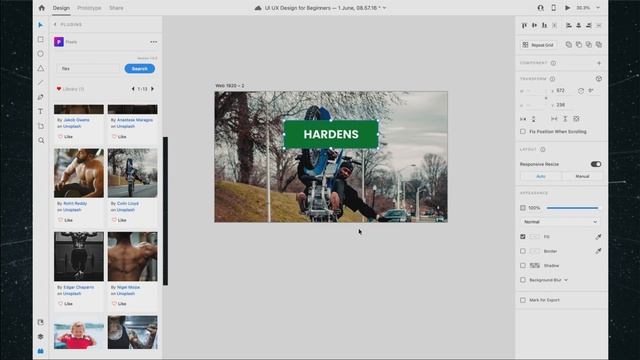Select the Line tool

pos(40,82)
